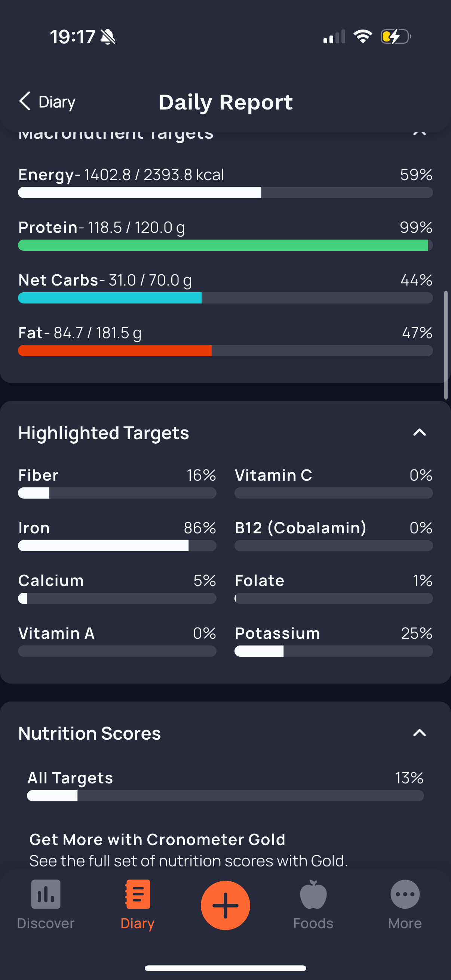The width and height of the screenshot is (451, 980).
Task: Tap the Discover bar chart icon
Action: (x=46, y=894)
